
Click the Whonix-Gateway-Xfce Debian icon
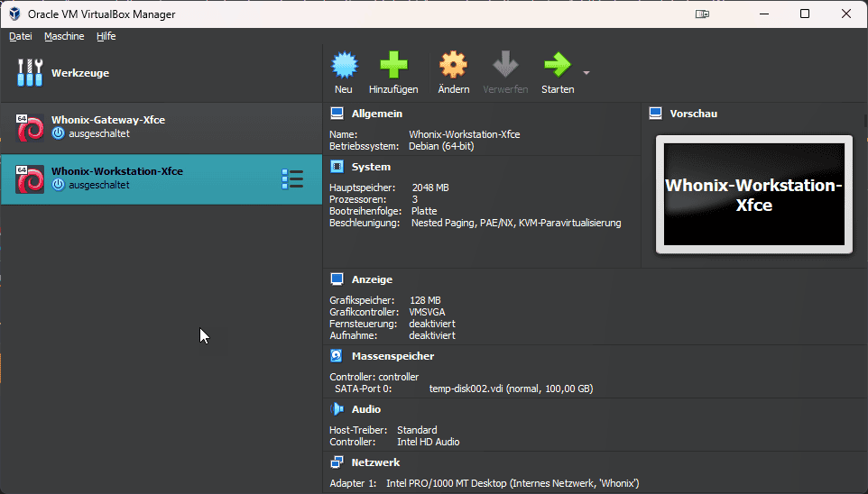(x=30, y=128)
